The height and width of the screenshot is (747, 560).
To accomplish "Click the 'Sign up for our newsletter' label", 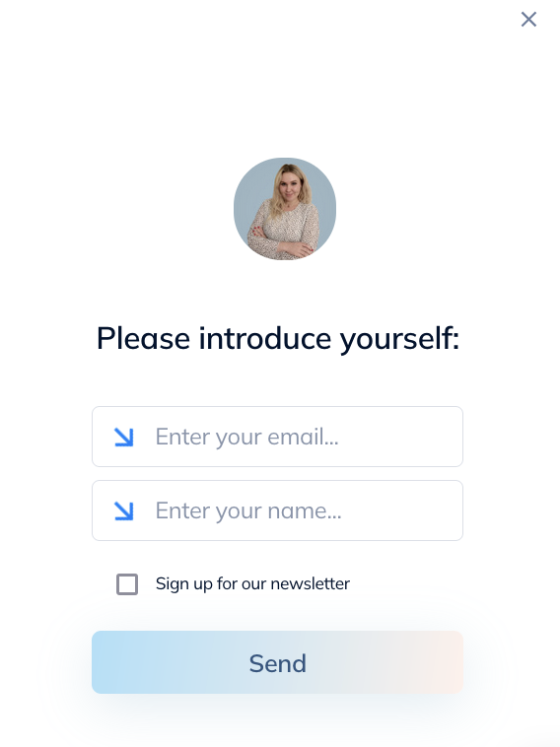I will coord(252,583).
